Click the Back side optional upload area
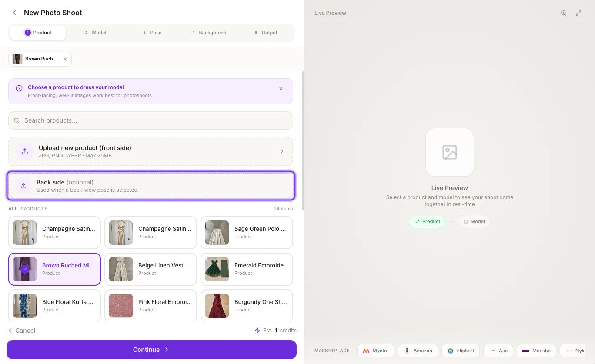This screenshot has height=364, width=595. (x=151, y=186)
